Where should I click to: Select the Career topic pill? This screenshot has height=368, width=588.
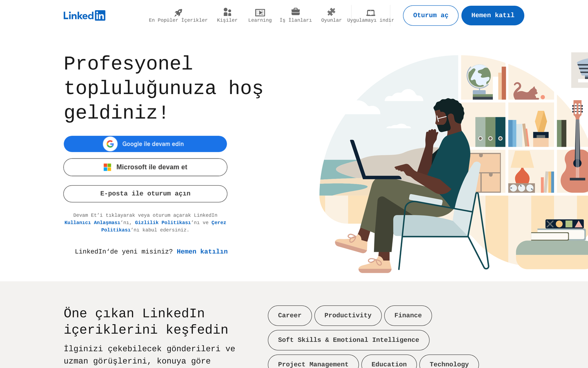click(x=290, y=316)
